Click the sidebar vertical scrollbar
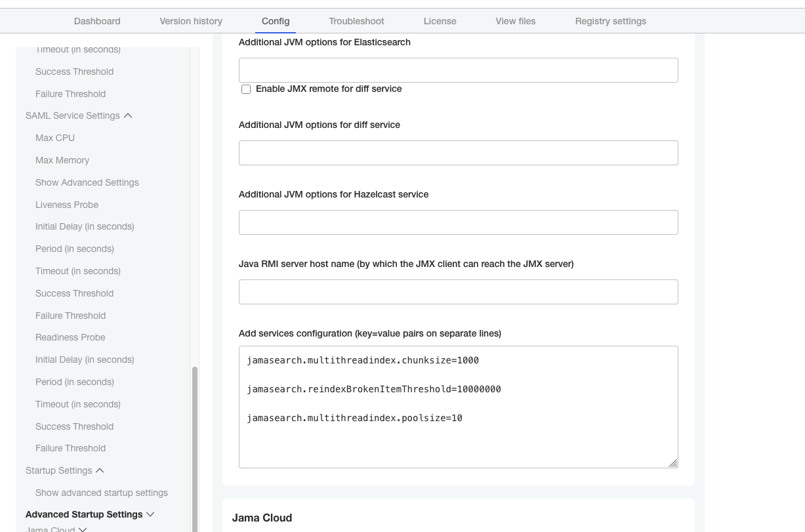This screenshot has height=532, width=805. 194,449
